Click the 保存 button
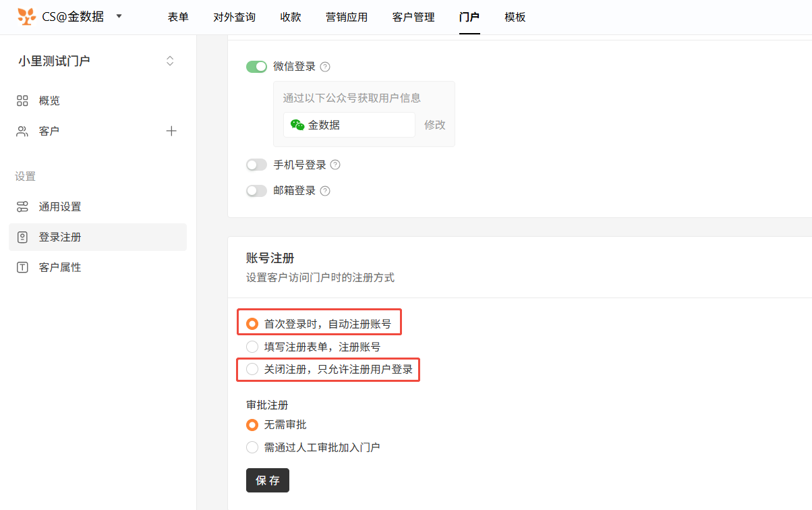Screen dimensions: 812x510 (268, 480)
